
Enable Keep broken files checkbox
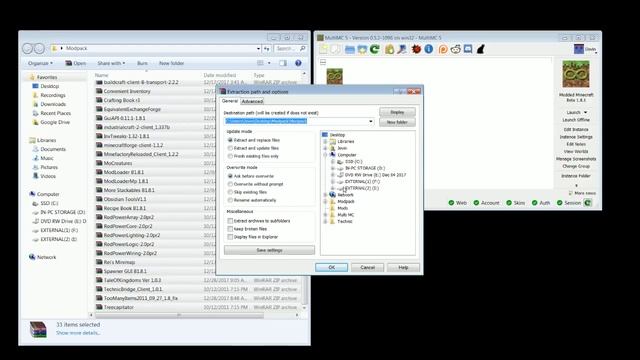[230, 229]
